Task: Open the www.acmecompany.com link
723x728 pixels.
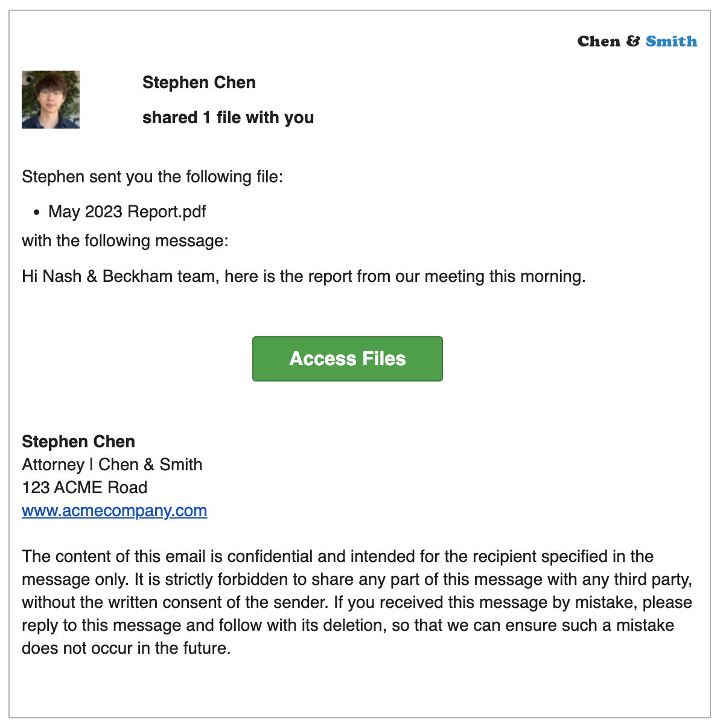Action: coord(114,510)
